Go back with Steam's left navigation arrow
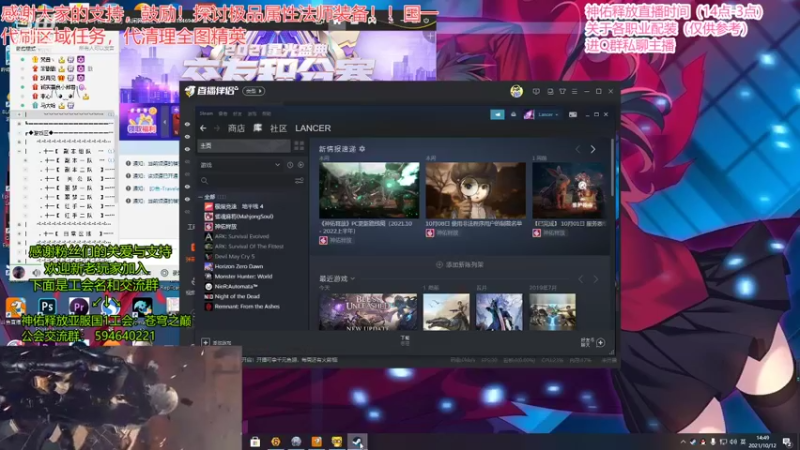This screenshot has height=450, width=800. point(204,128)
